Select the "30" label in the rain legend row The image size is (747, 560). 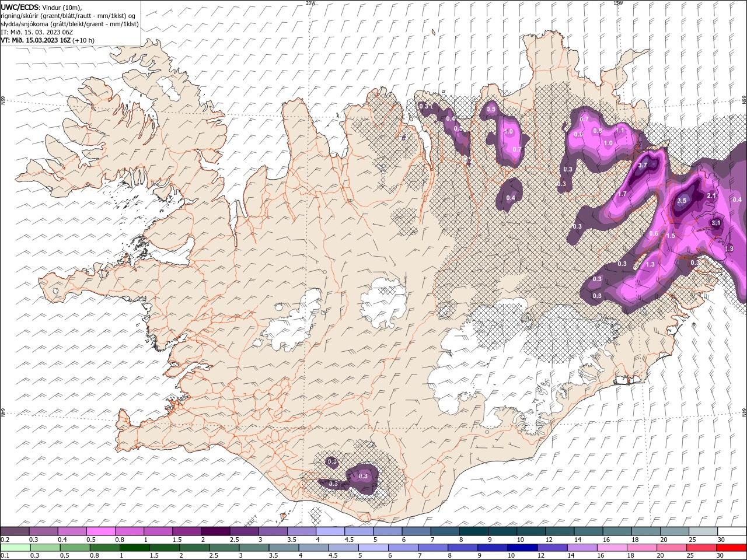coord(721,555)
